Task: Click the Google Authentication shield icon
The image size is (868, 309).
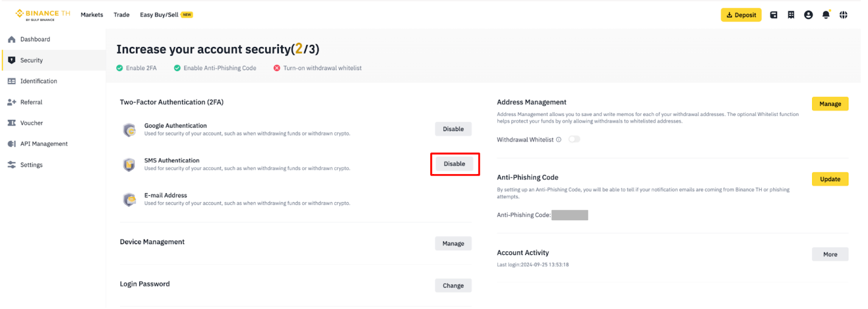Action: 129,130
